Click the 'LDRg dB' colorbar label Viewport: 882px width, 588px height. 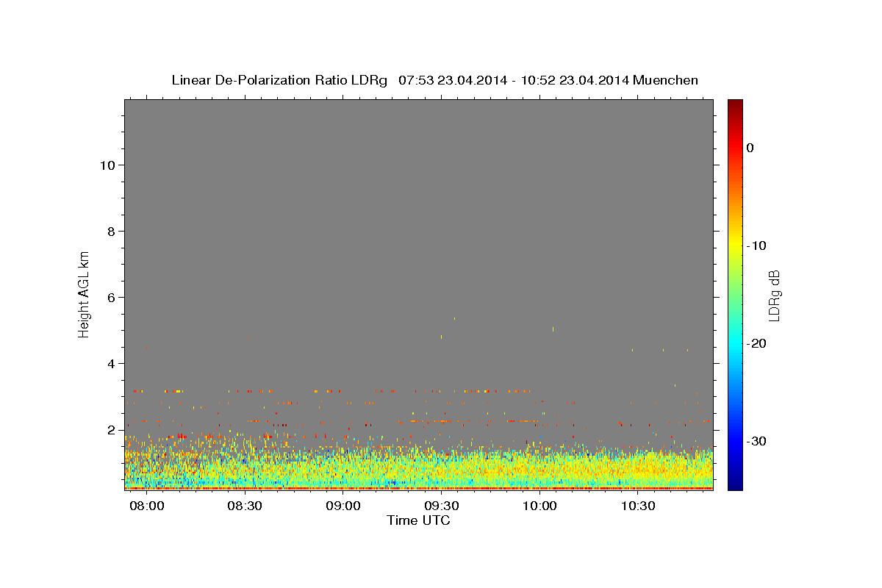point(774,295)
